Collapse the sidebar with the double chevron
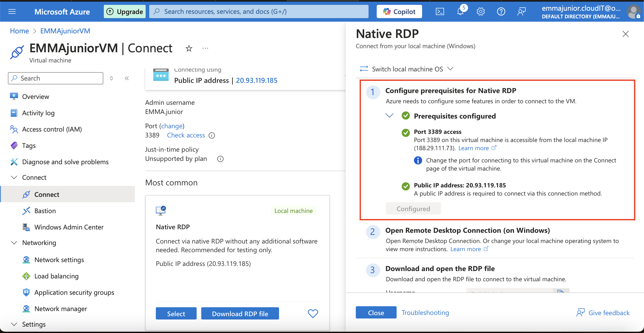The image size is (644, 333). (x=127, y=78)
